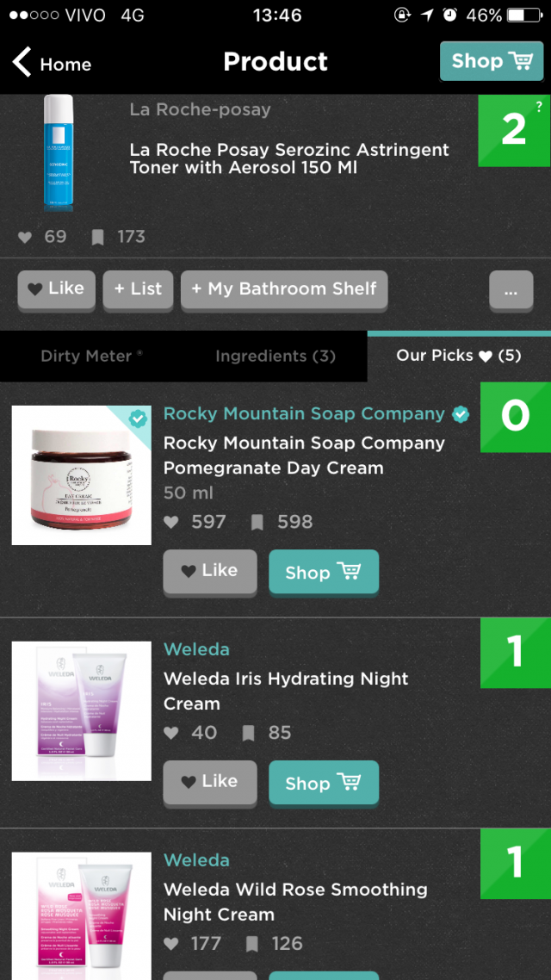Tap verified badge next to Rocky Mountain
The image size is (551, 980).
(x=461, y=414)
